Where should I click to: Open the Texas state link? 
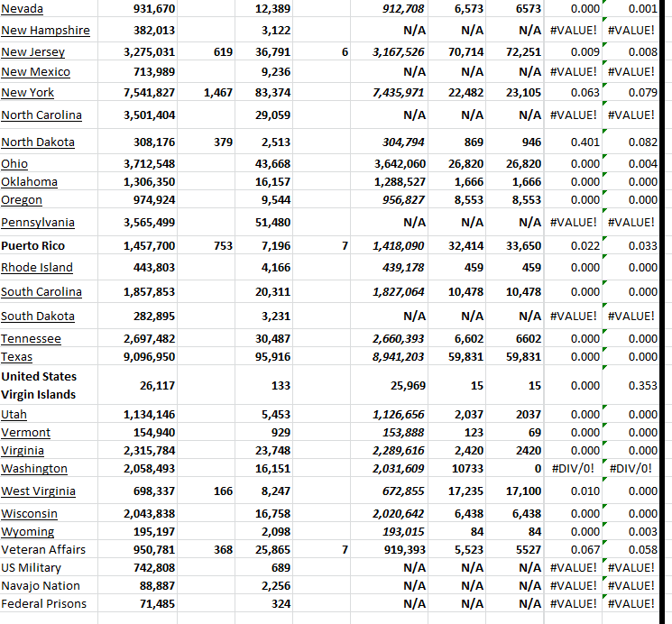pyautogui.click(x=17, y=356)
